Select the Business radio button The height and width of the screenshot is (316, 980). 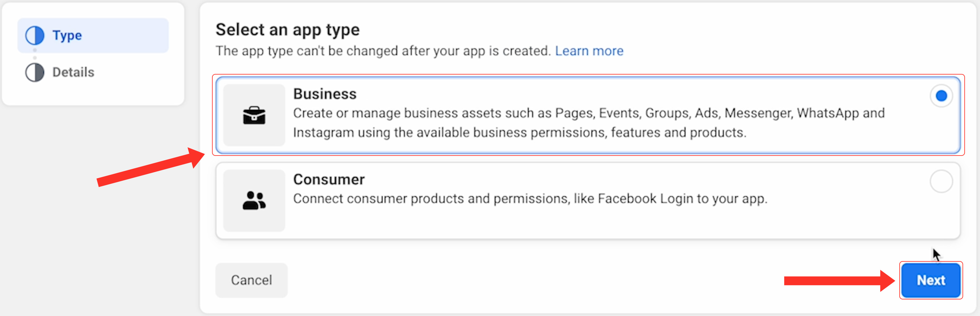[941, 96]
